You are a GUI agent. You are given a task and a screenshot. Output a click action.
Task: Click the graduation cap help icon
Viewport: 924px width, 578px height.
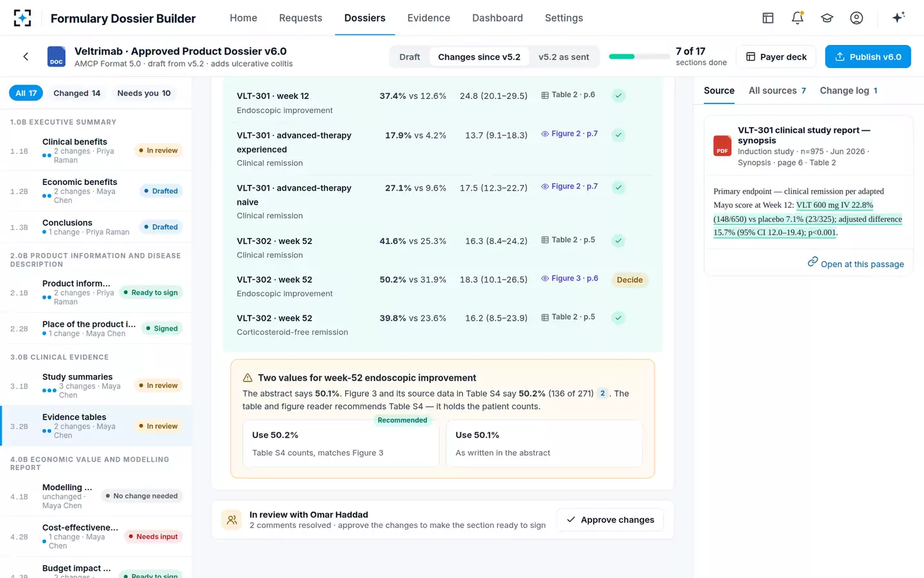[x=827, y=18]
